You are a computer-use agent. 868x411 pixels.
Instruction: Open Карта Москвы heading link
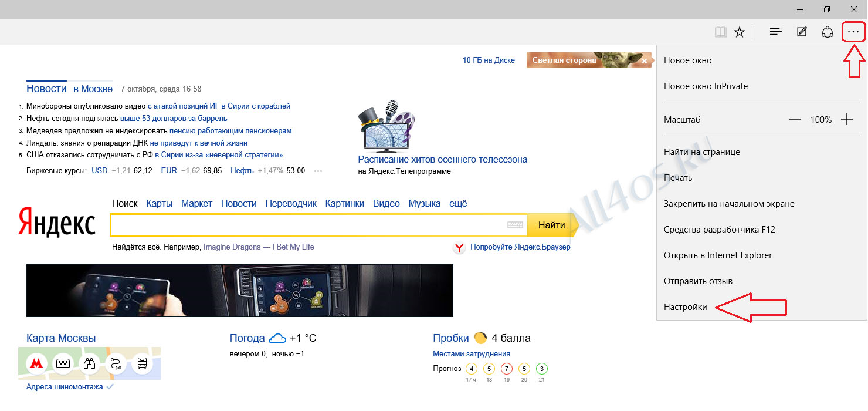(x=61, y=338)
